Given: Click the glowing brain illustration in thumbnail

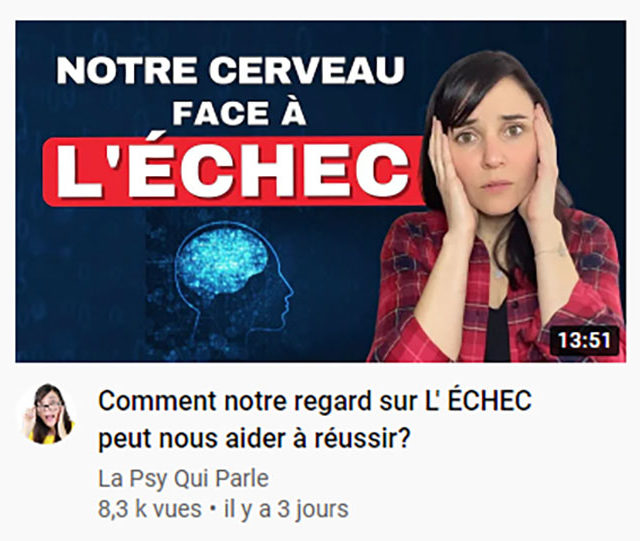Looking at the screenshot, I should [223, 259].
